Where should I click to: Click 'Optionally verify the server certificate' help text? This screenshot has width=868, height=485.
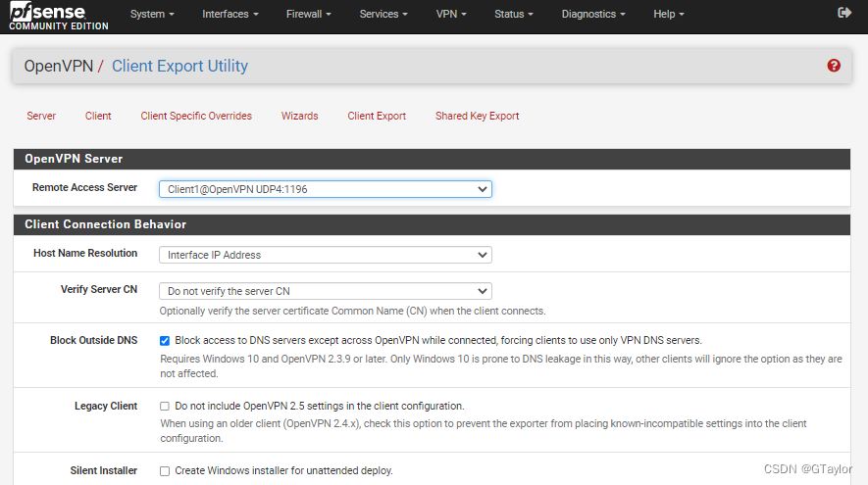(353, 311)
